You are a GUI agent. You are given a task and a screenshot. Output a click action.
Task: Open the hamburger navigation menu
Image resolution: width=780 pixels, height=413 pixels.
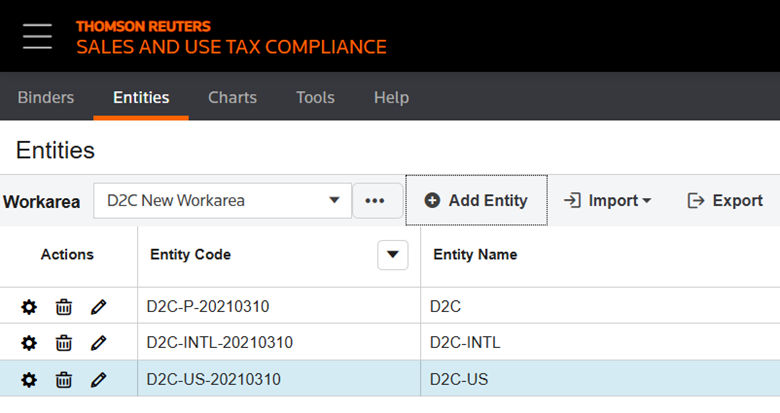point(37,35)
